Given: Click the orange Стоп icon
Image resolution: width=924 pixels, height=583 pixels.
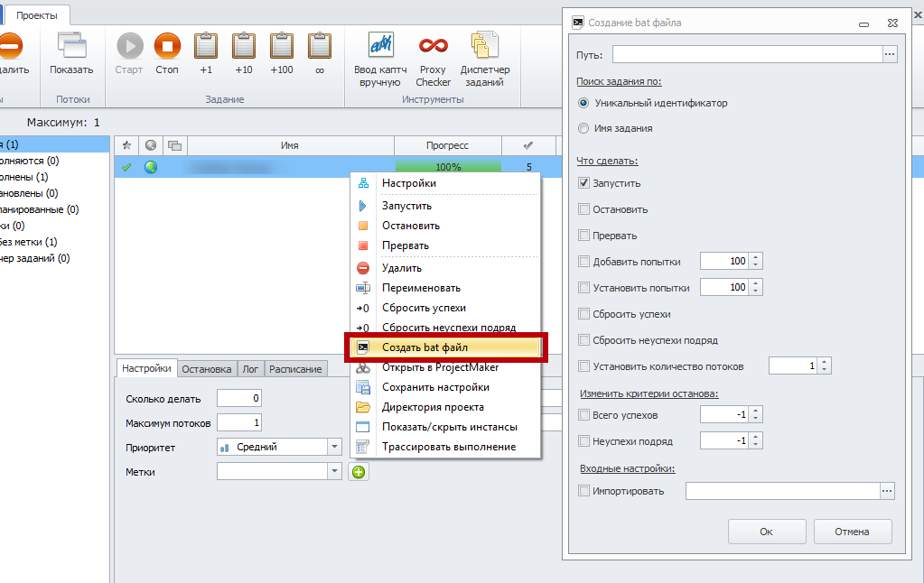Looking at the screenshot, I should (x=167, y=46).
